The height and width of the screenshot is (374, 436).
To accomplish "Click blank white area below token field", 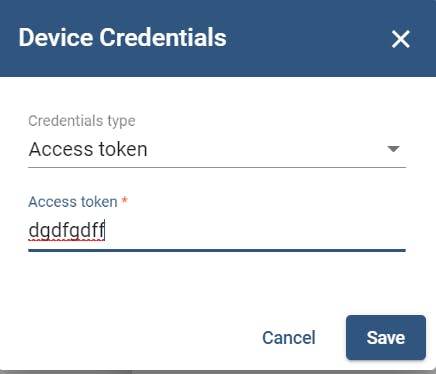I will 217,282.
